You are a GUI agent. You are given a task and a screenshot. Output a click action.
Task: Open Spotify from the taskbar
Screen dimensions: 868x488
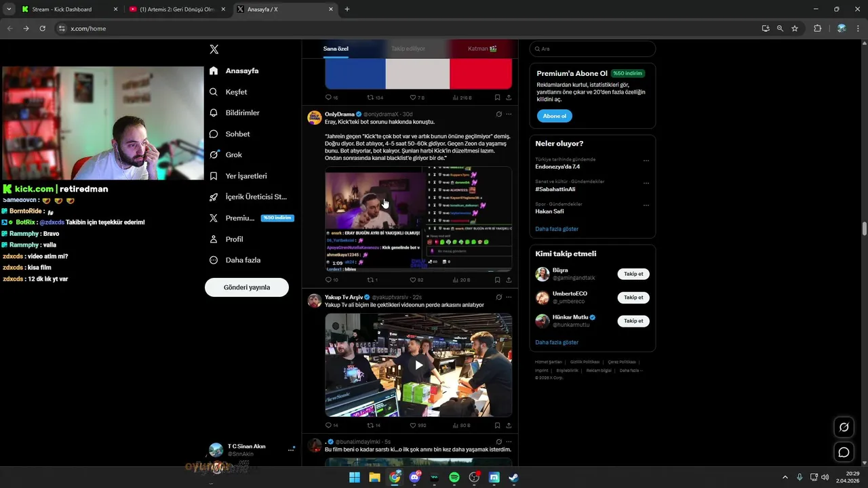(x=454, y=477)
